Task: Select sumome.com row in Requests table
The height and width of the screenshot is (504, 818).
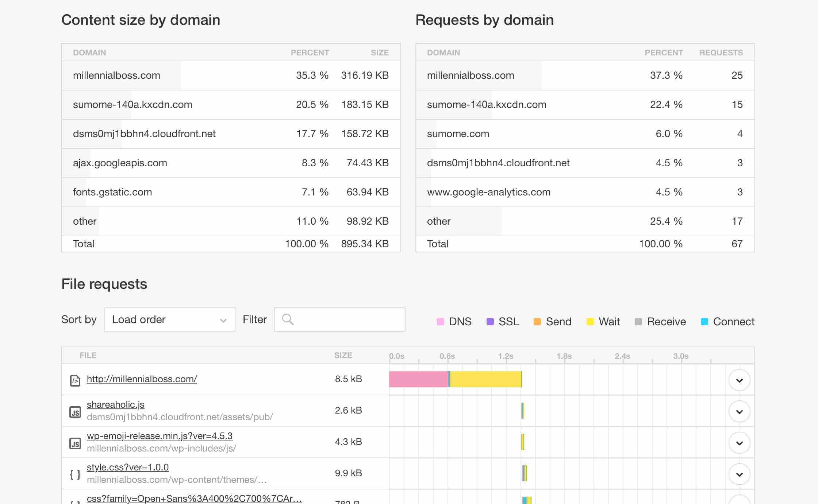Action: coord(585,134)
